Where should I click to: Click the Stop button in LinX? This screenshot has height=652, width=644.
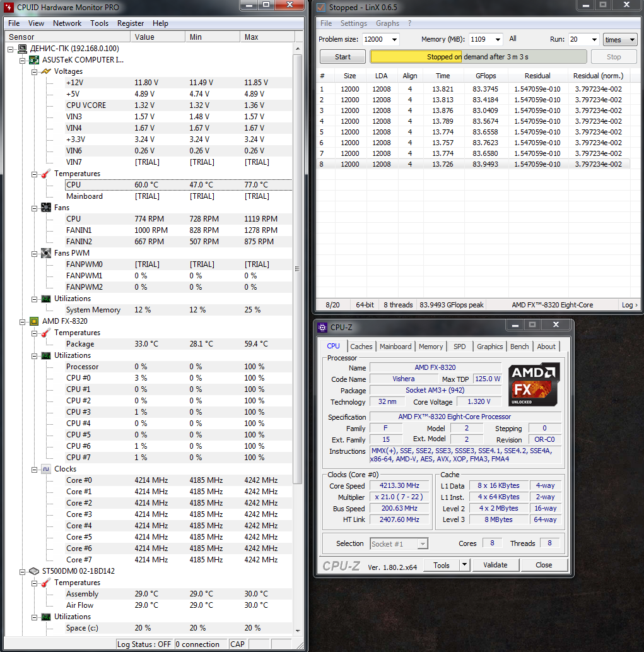pos(614,57)
